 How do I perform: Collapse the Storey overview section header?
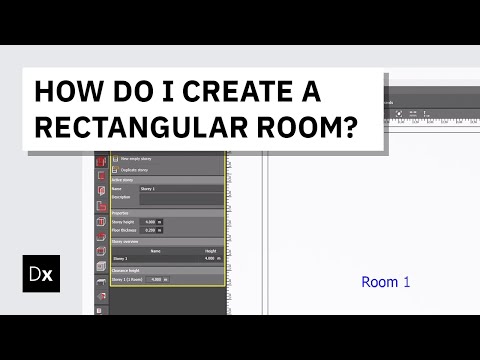[x=167, y=242]
